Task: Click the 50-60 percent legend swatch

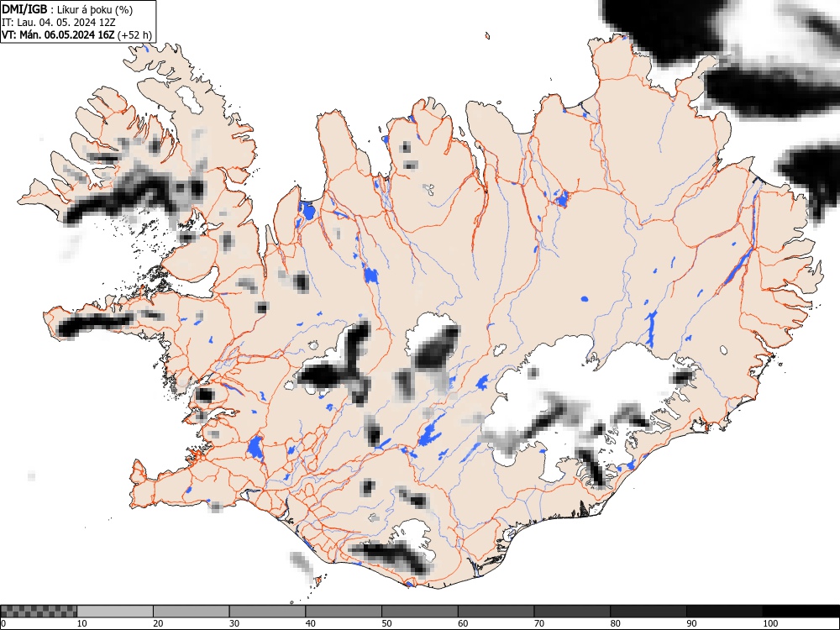Action: coord(420,612)
